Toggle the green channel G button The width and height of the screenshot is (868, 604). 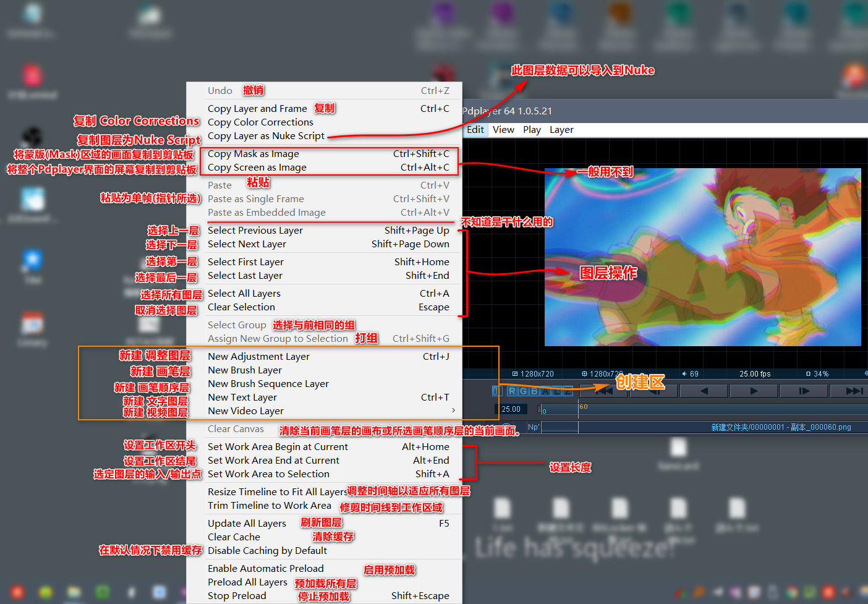523,391
